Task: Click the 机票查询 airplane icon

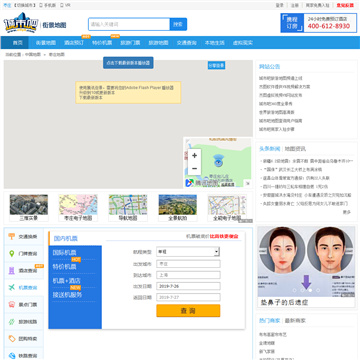Action: click(x=12, y=288)
